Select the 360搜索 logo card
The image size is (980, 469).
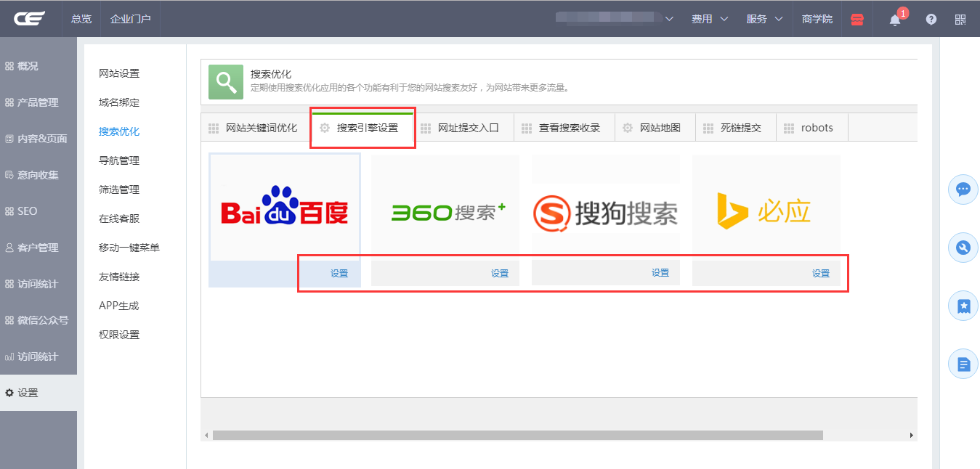point(445,208)
